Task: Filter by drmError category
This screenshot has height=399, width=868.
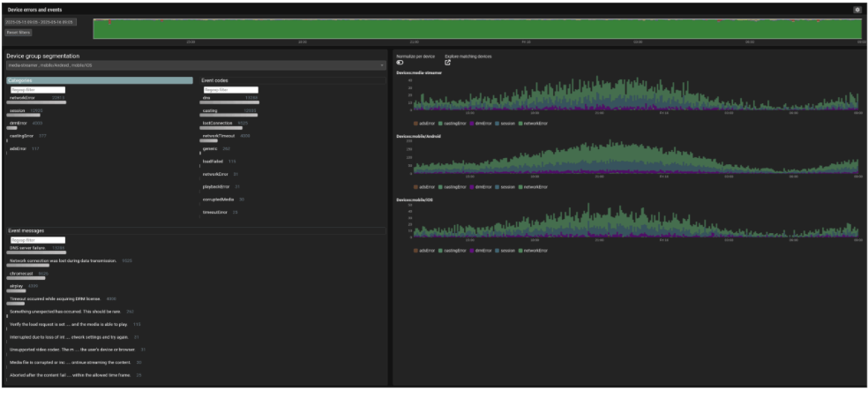Action: tap(19, 123)
